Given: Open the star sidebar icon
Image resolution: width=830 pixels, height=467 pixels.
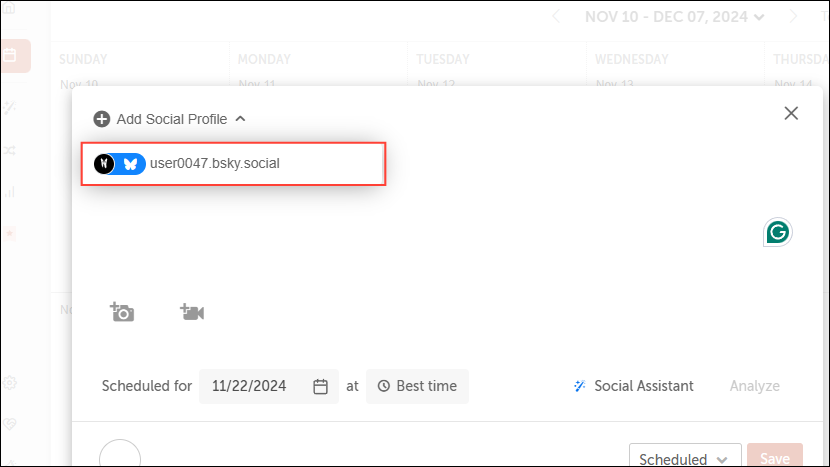Looking at the screenshot, I should point(10,234).
